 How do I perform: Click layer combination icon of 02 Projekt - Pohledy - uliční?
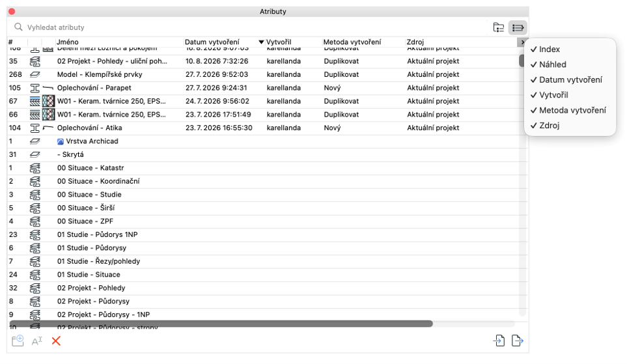coord(35,61)
